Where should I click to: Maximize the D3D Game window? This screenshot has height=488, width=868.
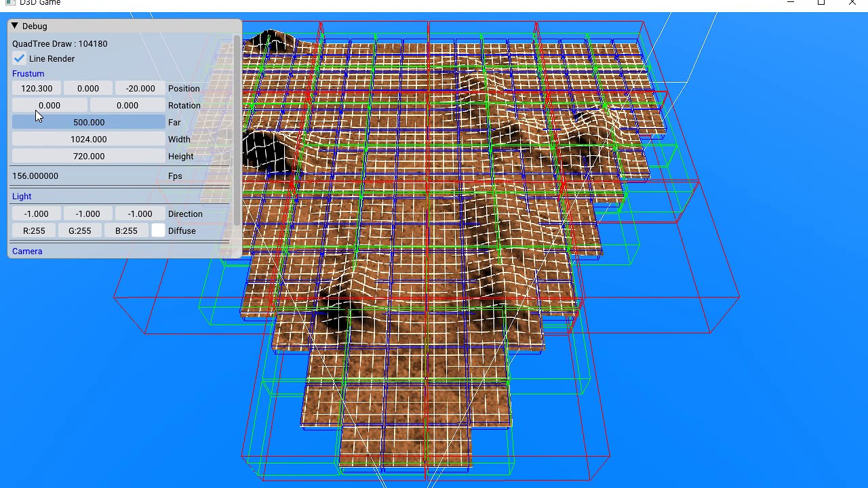tap(821, 3)
